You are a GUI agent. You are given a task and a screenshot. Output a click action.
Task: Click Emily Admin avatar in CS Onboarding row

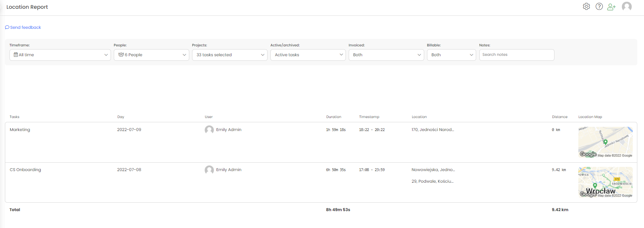point(209,170)
